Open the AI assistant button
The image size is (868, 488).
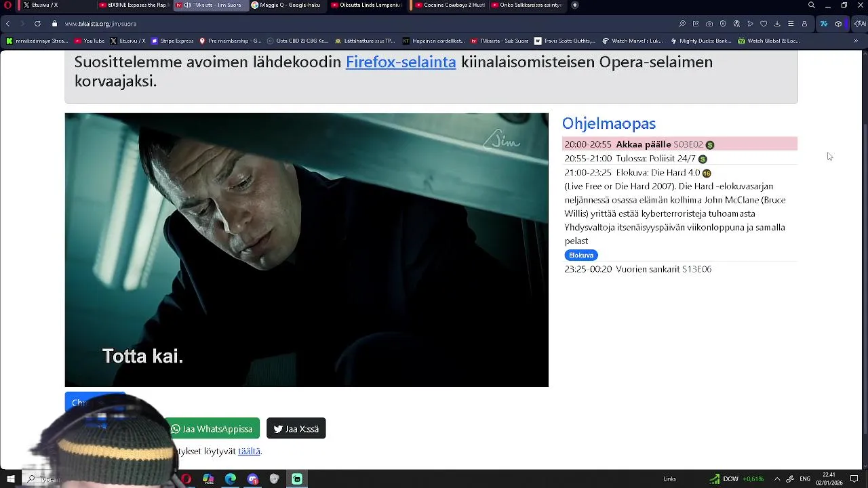[859, 24]
